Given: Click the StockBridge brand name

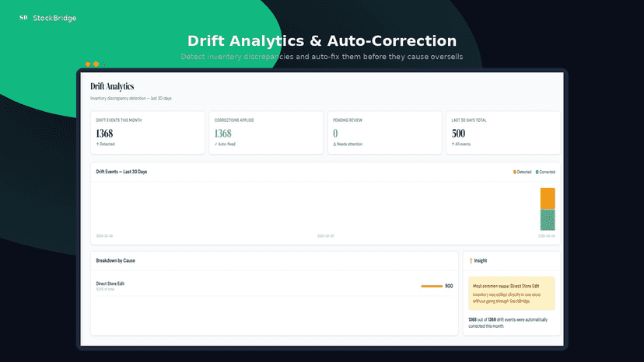Looking at the screenshot, I should tap(54, 18).
